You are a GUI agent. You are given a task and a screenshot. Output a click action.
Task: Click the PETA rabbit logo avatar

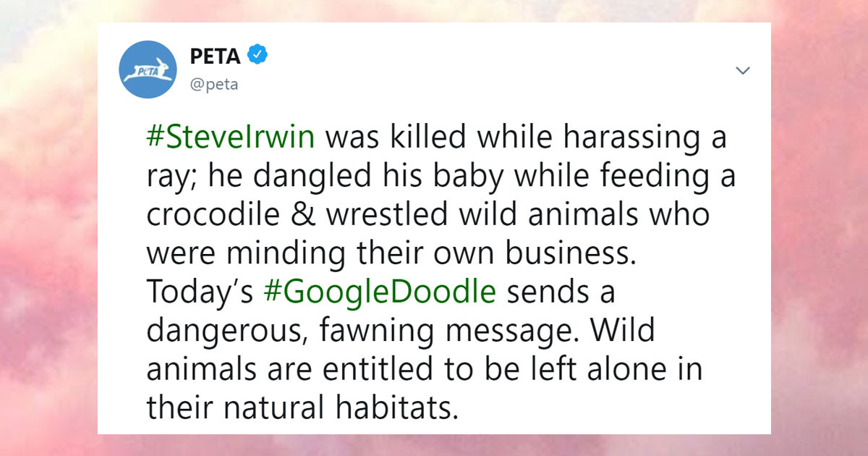coord(148,70)
